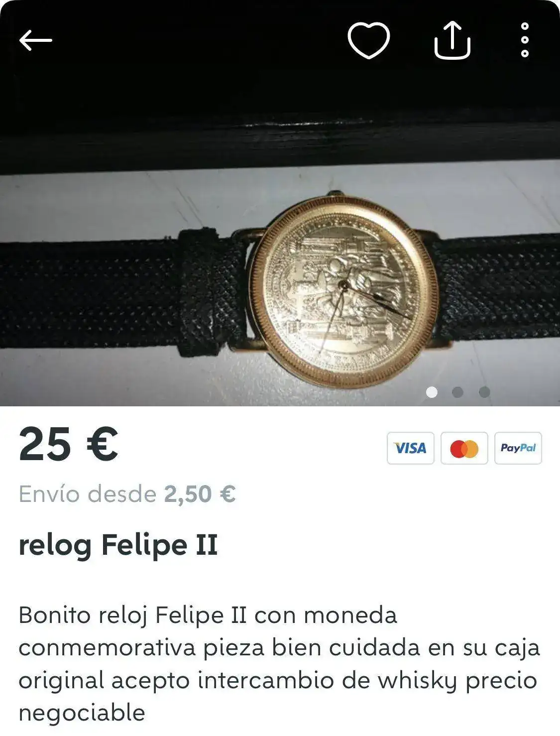Open the three-dot more options menu
The height and width of the screenshot is (736, 560).
point(524,40)
